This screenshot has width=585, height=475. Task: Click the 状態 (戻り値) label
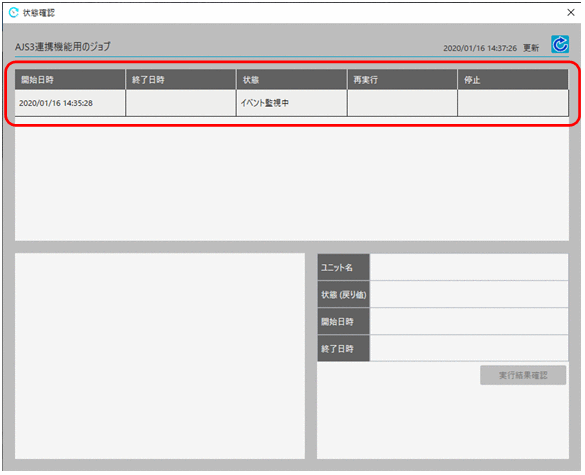point(343,294)
